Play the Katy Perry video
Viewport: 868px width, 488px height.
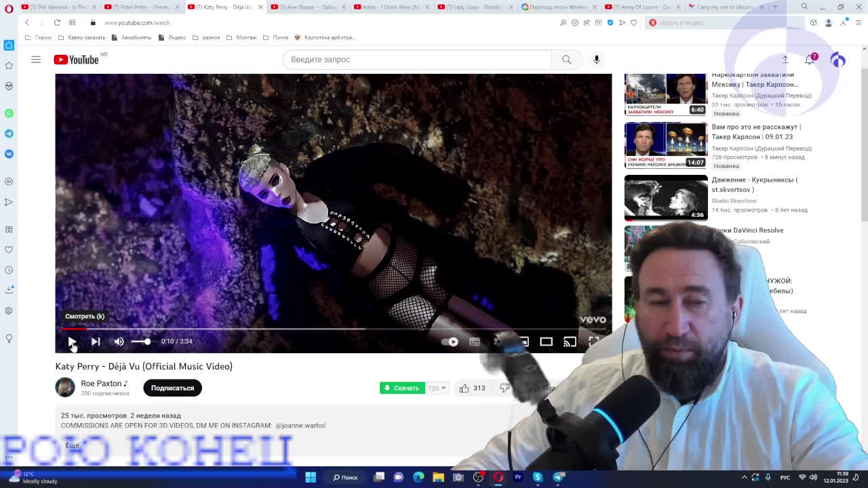pos(72,342)
